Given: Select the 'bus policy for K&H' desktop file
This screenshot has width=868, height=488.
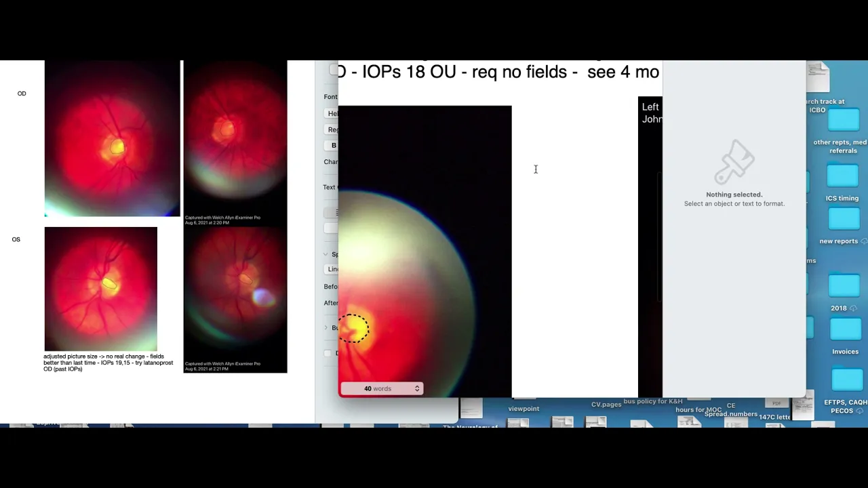Looking at the screenshot, I should click(653, 401).
